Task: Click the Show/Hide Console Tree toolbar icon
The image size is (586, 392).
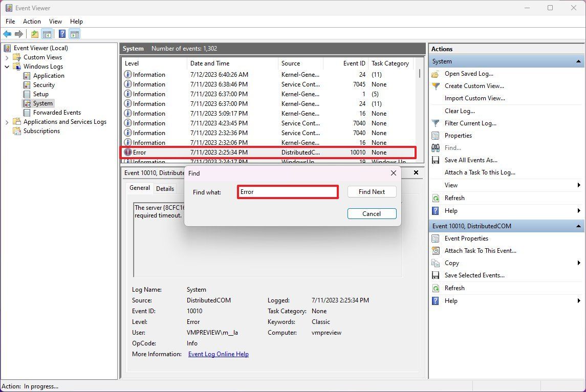Action: (48, 34)
